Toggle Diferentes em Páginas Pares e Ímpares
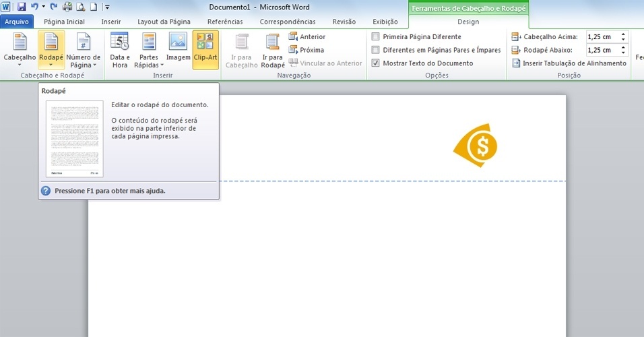The image size is (644, 337). 376,50
